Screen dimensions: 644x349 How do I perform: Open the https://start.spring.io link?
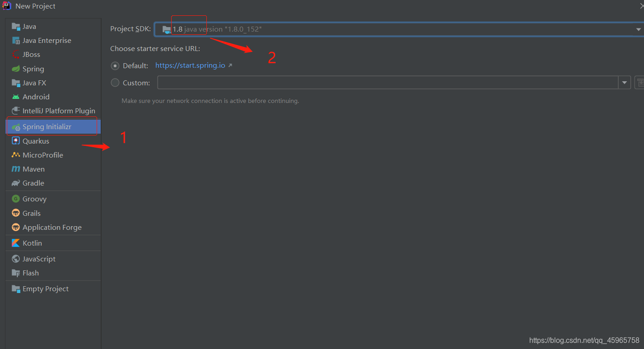pyautogui.click(x=190, y=65)
